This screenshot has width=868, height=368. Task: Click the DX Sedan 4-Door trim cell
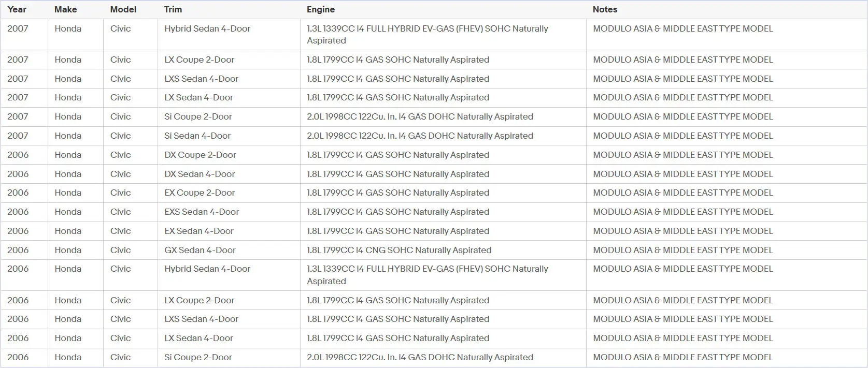pyautogui.click(x=200, y=174)
